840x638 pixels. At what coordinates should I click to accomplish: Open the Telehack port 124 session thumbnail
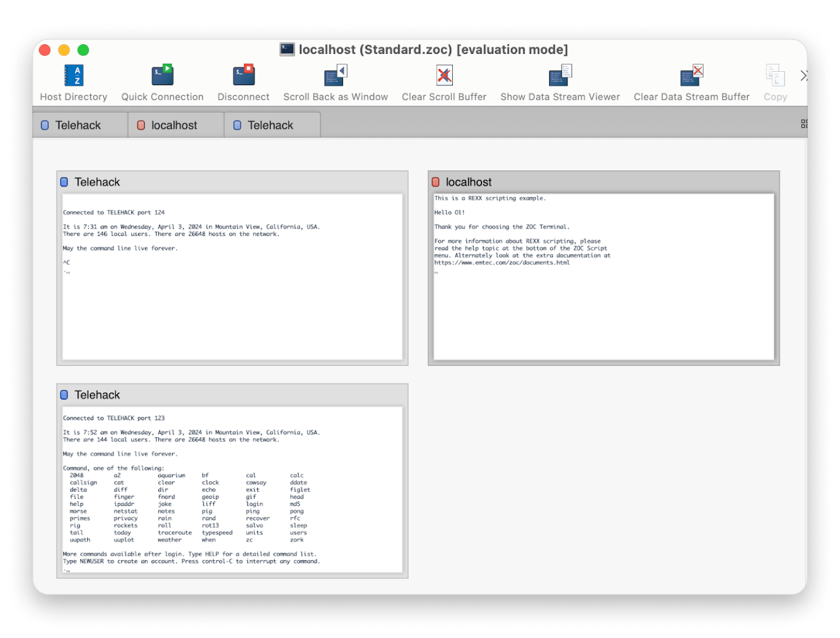tap(232, 276)
